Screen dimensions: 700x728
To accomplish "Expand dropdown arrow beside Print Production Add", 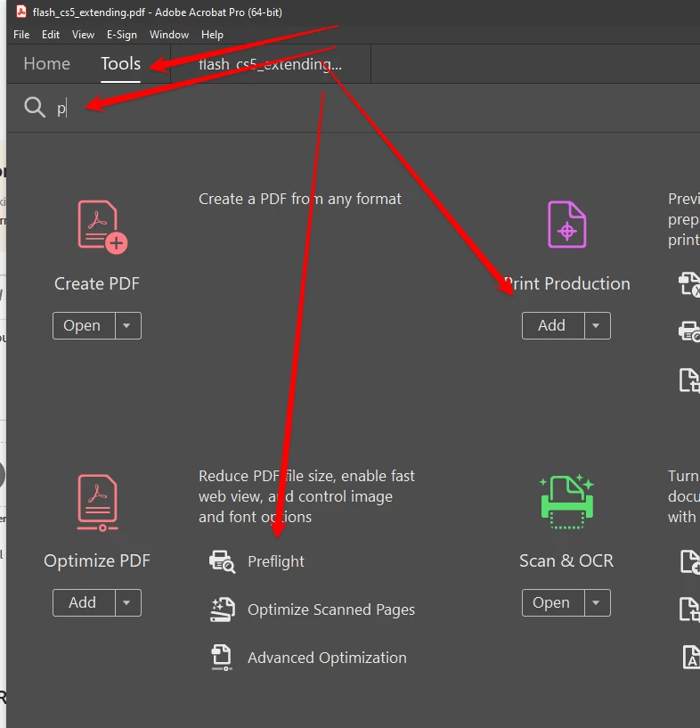I will click(597, 325).
